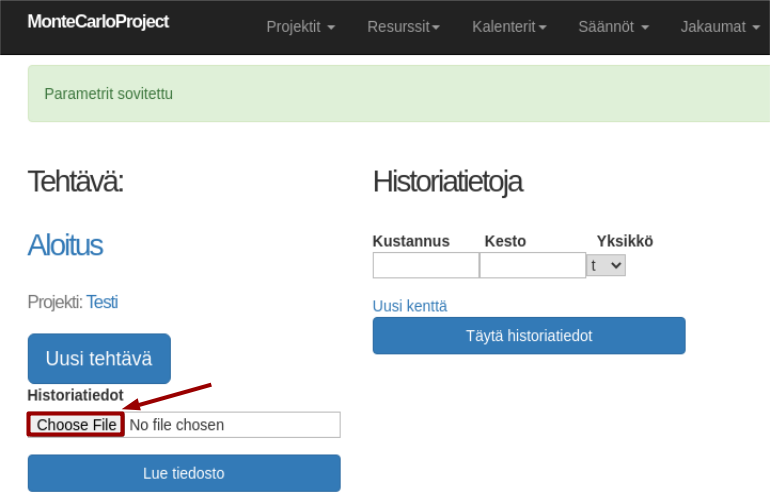Image resolution: width=770 pixels, height=504 pixels.
Task: Click Choose File for Historiatiedot
Action: click(76, 424)
